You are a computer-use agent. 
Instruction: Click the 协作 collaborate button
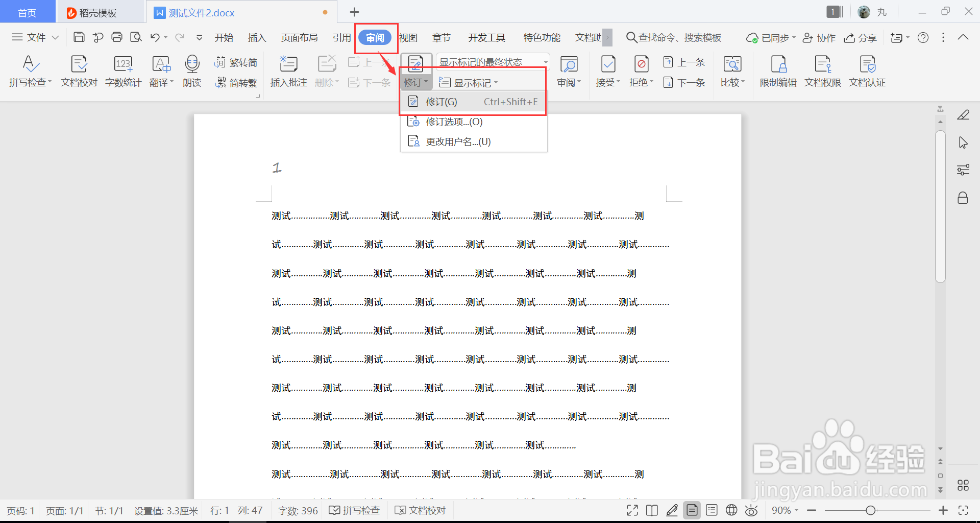819,38
